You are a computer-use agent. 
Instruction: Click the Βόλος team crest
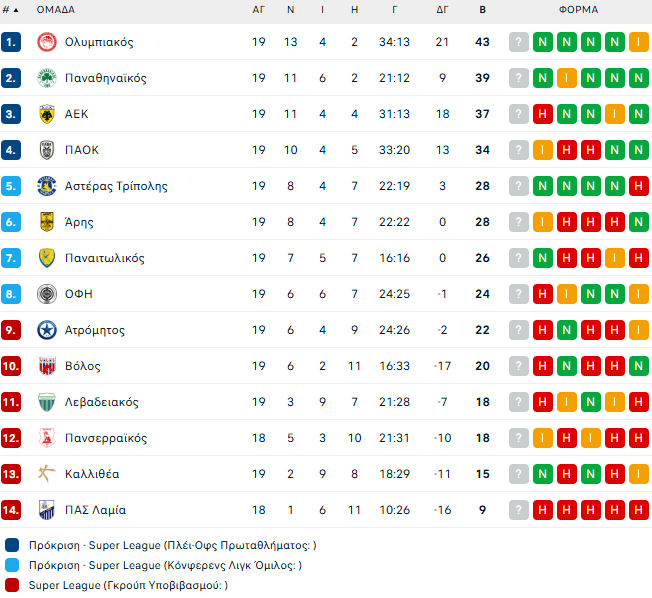click(46, 366)
